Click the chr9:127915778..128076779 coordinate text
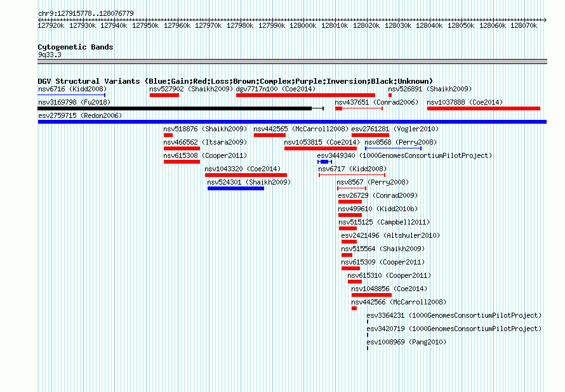The height and width of the screenshot is (392, 565). 86,13
